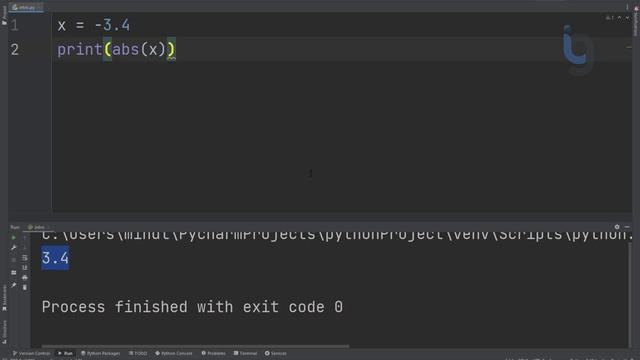Image resolution: width=640 pixels, height=360 pixels.
Task: Toggle soft-wrap in the console toolbar
Action: coord(24,258)
